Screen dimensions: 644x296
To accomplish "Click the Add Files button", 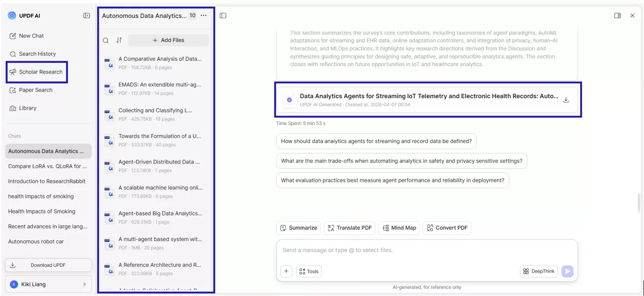I will pyautogui.click(x=168, y=40).
